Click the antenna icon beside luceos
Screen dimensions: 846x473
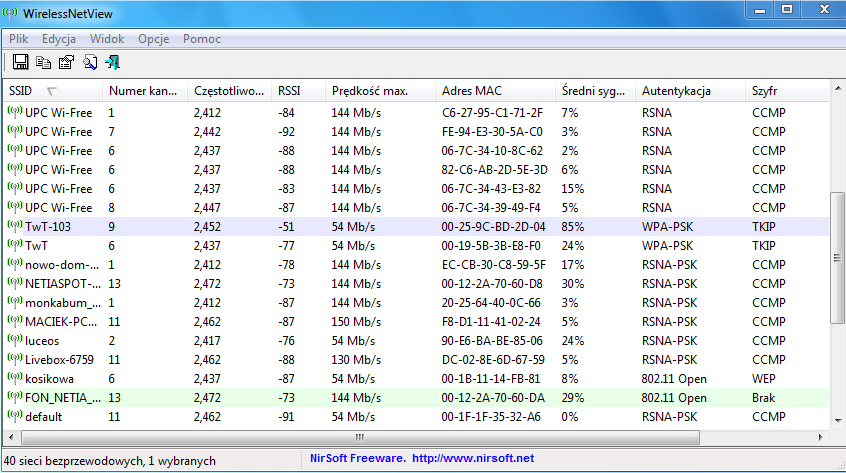(x=15, y=340)
